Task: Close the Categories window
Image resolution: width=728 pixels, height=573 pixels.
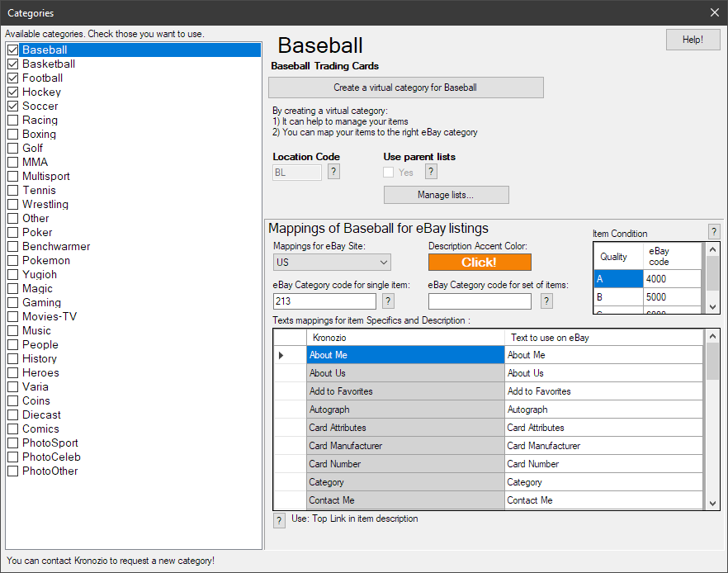Action: 715,12
